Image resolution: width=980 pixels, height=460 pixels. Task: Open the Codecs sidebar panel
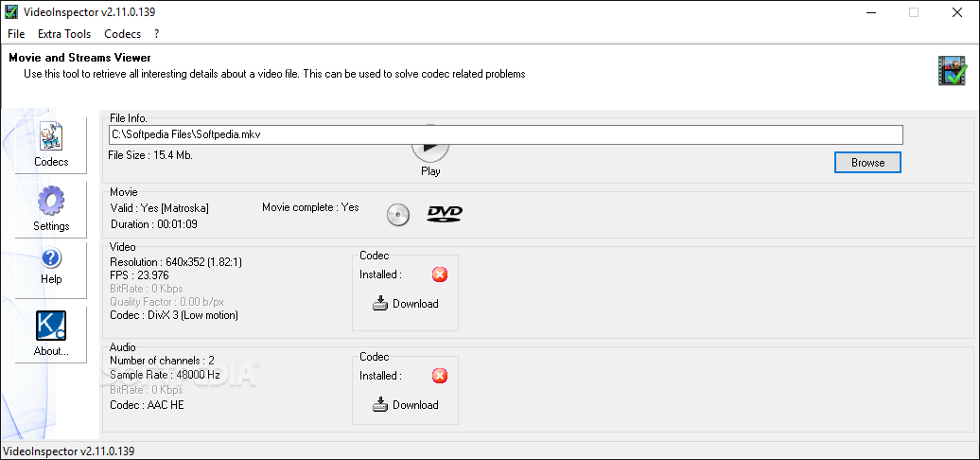click(51, 145)
